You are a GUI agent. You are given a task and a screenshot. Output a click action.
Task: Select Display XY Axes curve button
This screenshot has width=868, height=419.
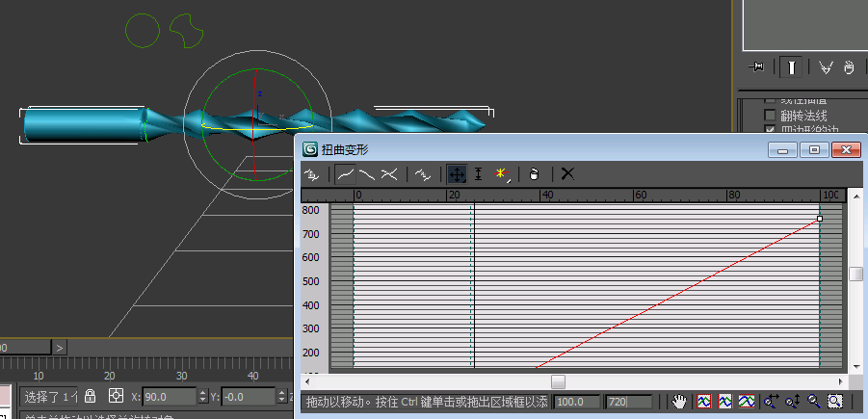(389, 174)
